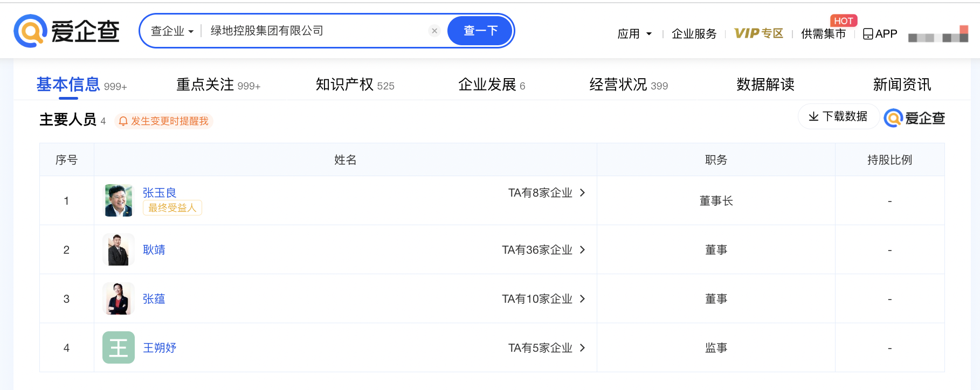The height and width of the screenshot is (390, 980).
Task: Expand TA有8家企业 for 张玉良
Action: [547, 193]
